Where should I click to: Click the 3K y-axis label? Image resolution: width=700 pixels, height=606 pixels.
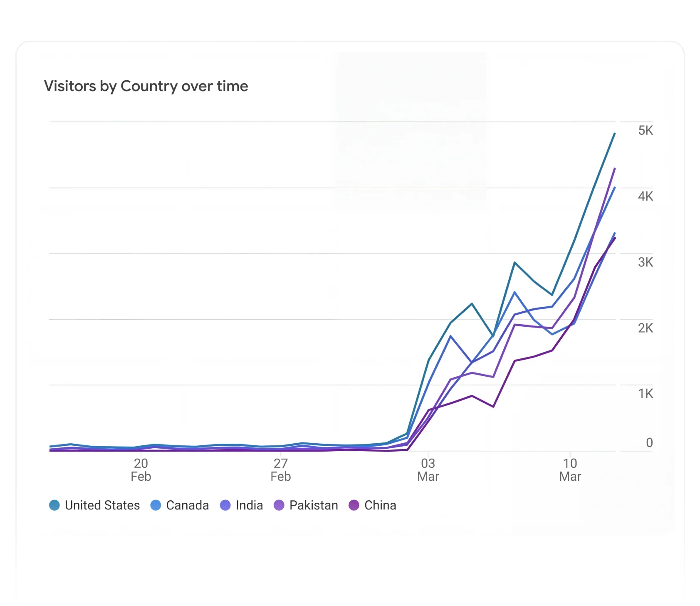click(645, 262)
